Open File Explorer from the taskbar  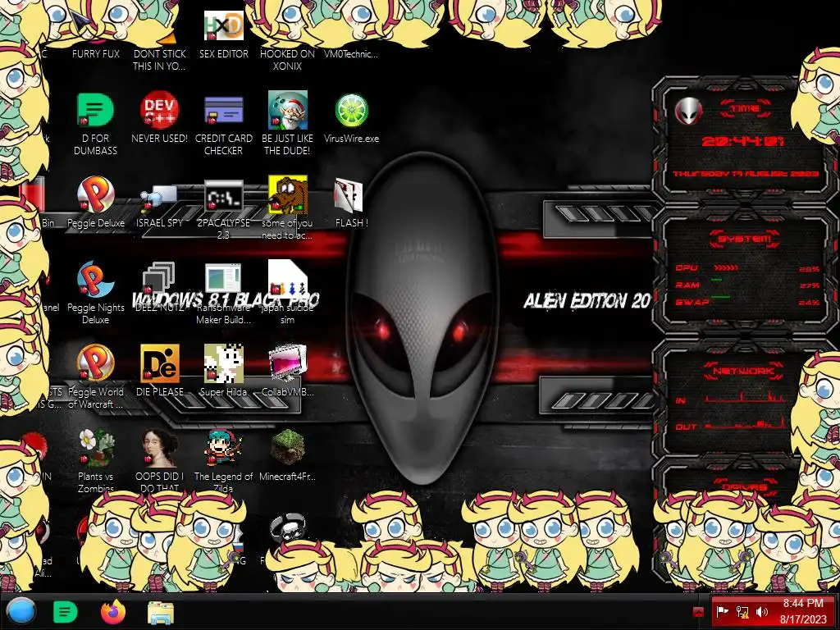coord(161,612)
